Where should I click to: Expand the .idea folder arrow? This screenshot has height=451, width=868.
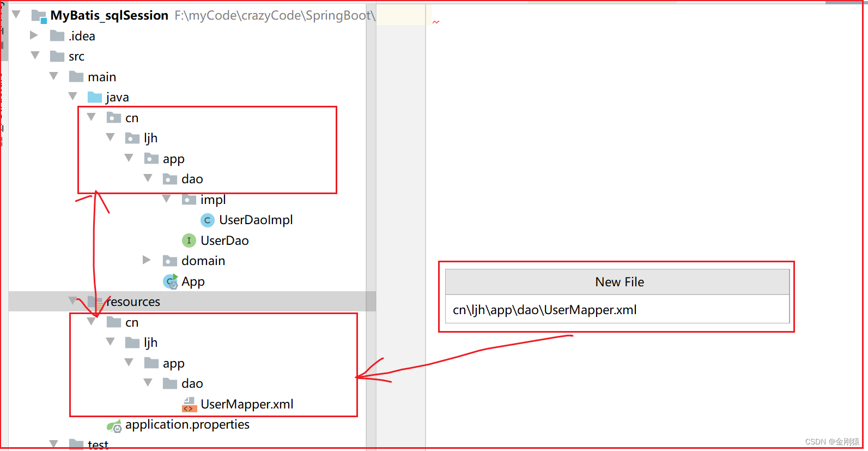34,35
